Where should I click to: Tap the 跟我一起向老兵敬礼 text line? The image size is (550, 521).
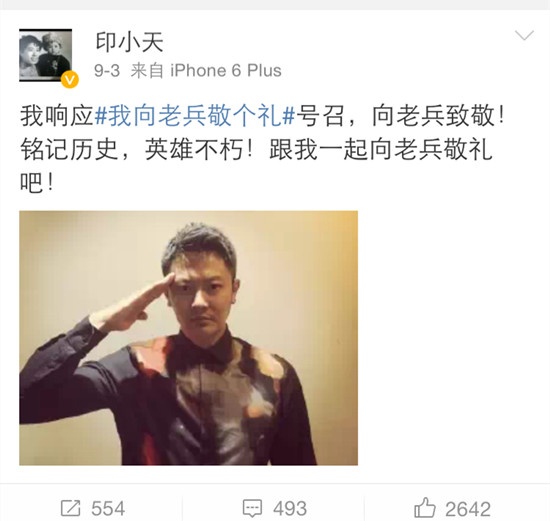pyautogui.click(x=381, y=150)
